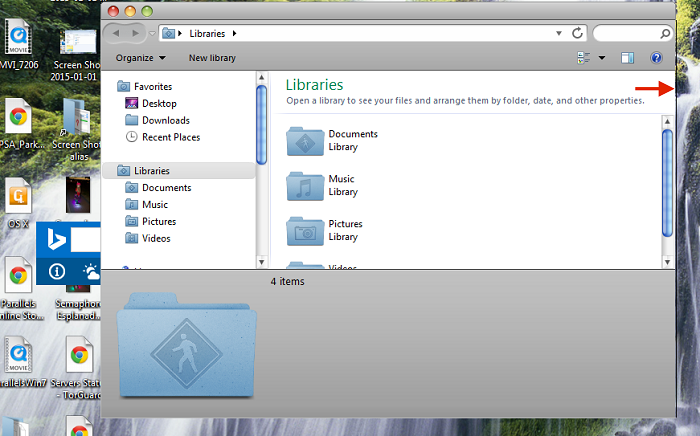The width and height of the screenshot is (700, 436).
Task: Select Parallels Online Store desktop icon
Action: (20, 289)
